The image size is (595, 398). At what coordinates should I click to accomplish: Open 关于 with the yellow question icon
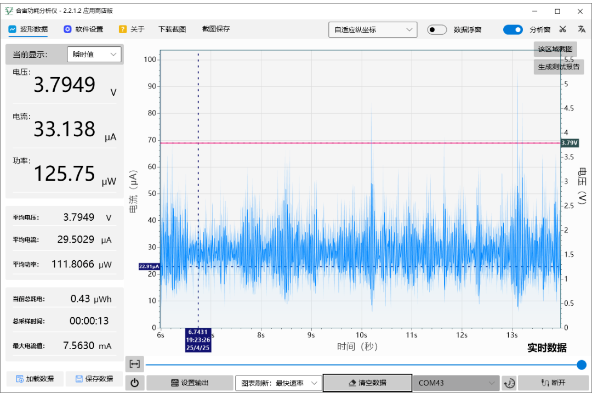click(132, 29)
